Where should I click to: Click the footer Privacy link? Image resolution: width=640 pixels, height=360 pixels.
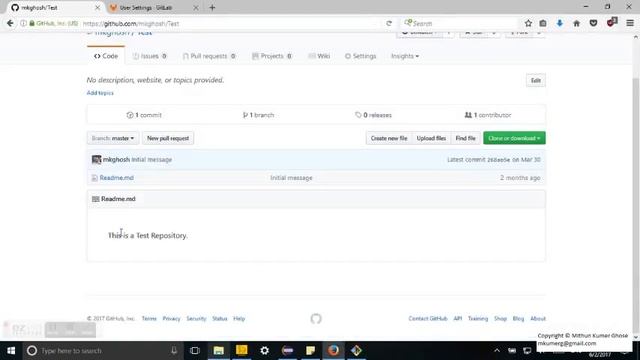(x=171, y=318)
